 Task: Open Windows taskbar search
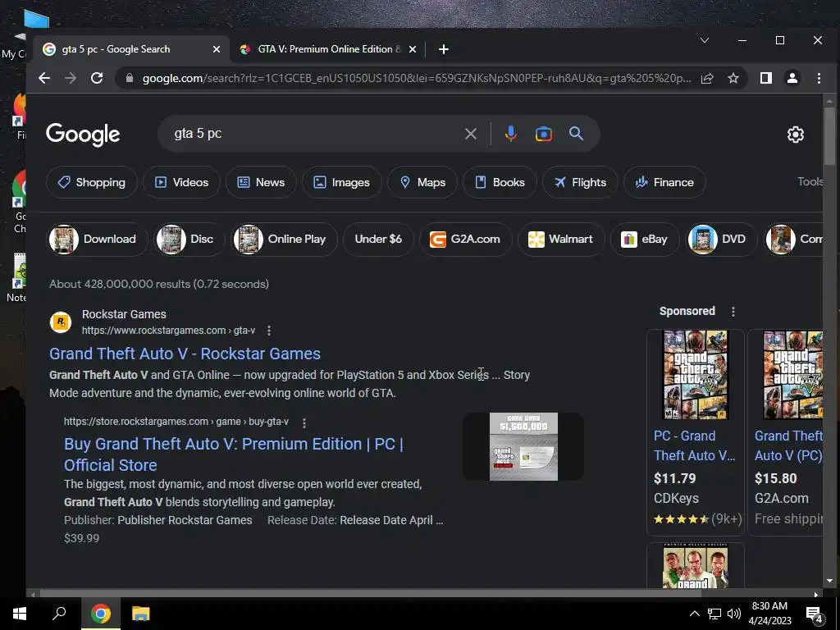(59, 614)
